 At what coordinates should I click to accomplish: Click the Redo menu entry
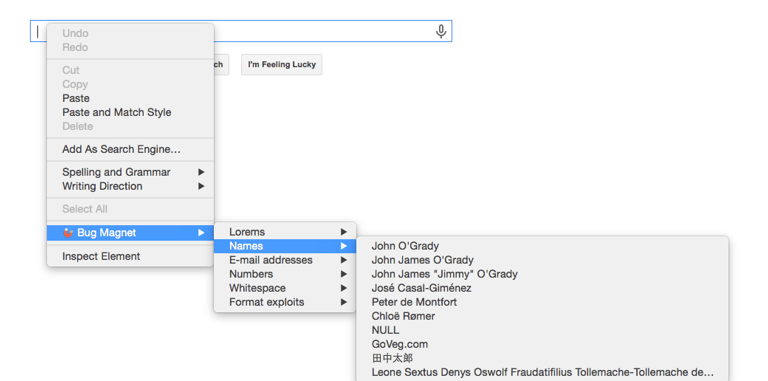click(130, 48)
